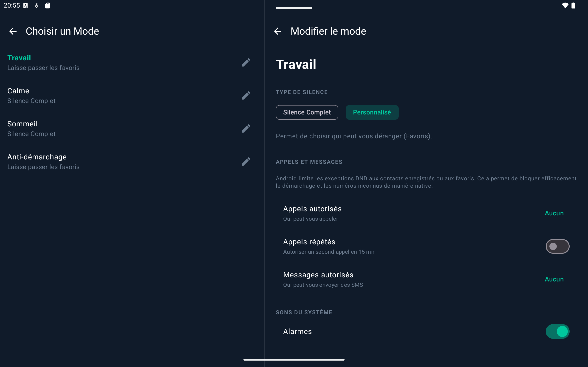Select the Silence Complet silence type
This screenshot has height=367, width=588.
pos(307,112)
